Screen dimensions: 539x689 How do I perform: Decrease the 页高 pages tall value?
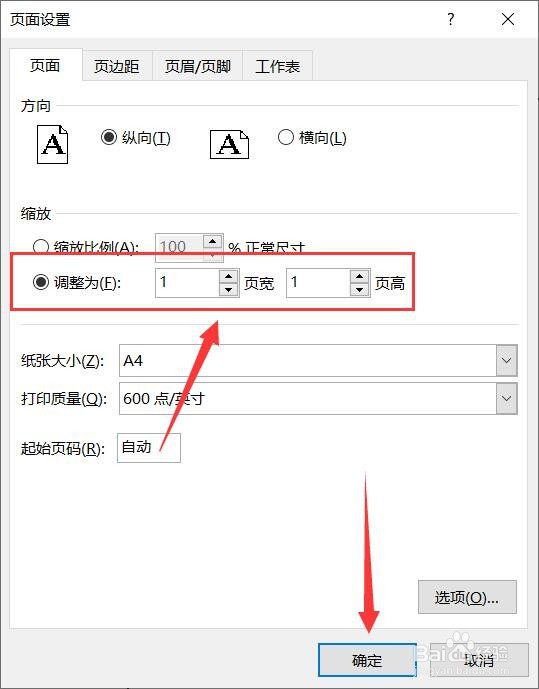pyautogui.click(x=360, y=290)
